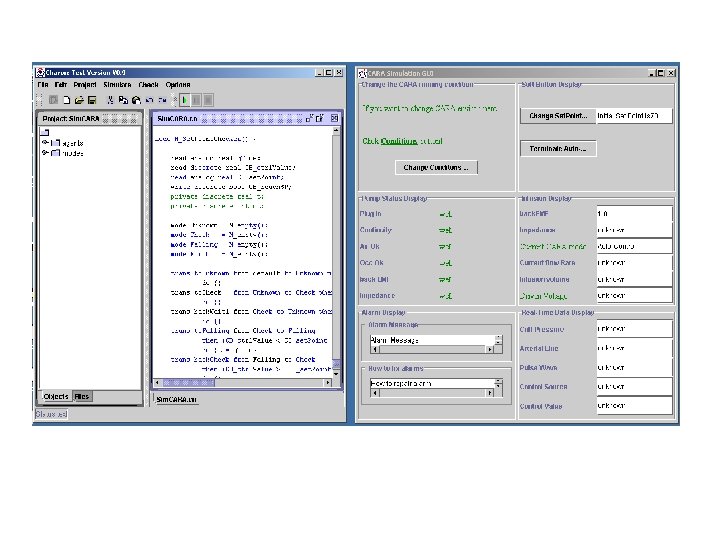This screenshot has height=540, width=720.
Task: Switch to the Files tab
Action: pos(82,396)
